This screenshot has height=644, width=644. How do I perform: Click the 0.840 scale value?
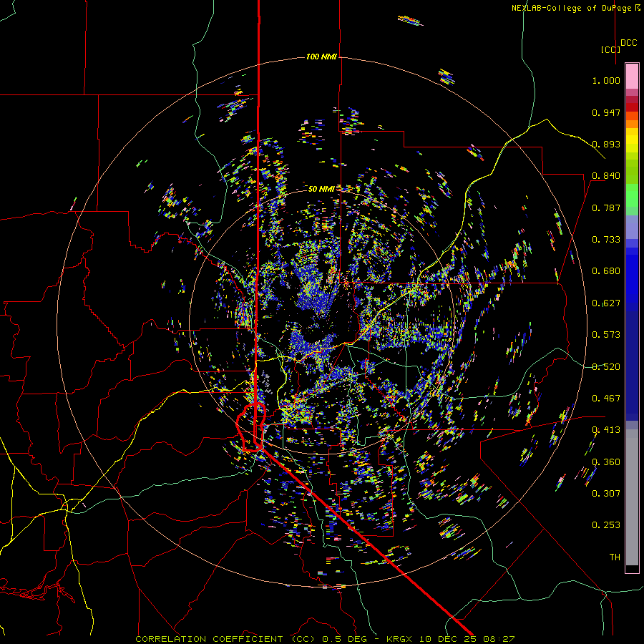pyautogui.click(x=606, y=176)
